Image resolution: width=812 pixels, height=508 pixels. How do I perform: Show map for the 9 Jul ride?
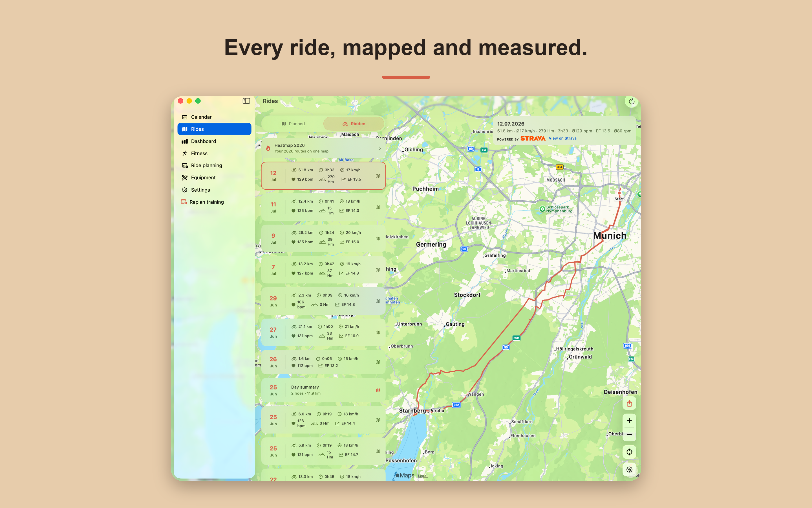[x=378, y=238]
